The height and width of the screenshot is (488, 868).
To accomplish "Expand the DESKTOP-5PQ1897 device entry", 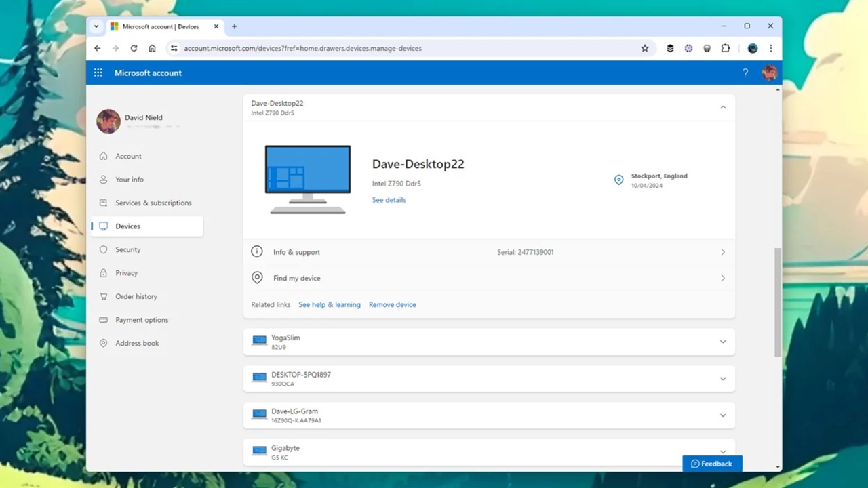I will click(x=723, y=378).
